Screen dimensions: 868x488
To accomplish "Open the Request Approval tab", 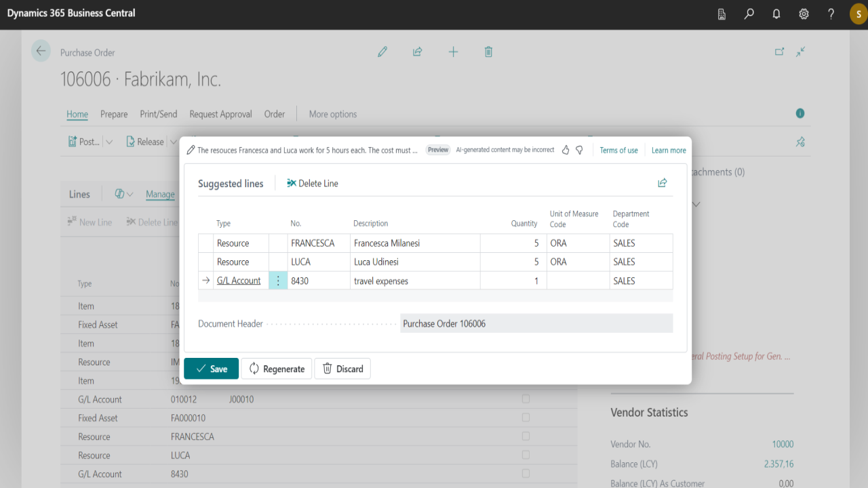I will [220, 114].
